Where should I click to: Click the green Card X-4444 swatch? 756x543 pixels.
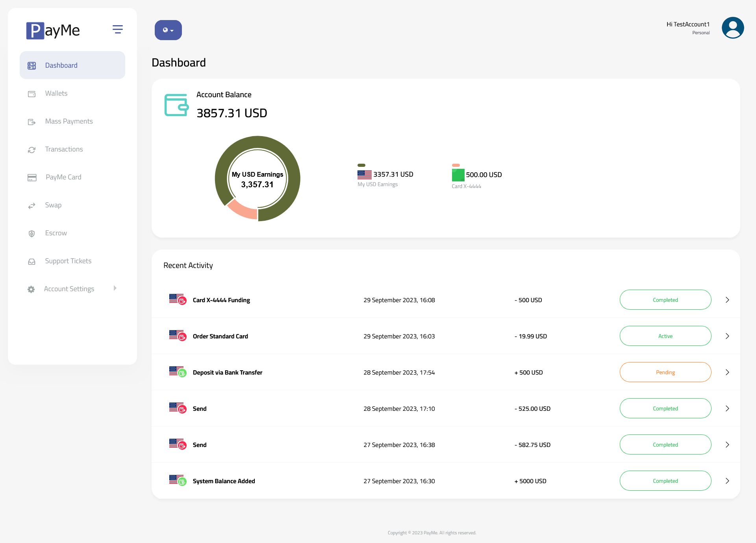(458, 175)
